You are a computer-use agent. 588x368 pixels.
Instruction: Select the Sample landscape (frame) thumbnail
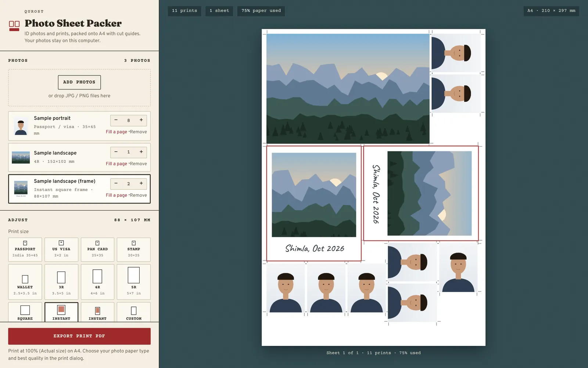21,189
